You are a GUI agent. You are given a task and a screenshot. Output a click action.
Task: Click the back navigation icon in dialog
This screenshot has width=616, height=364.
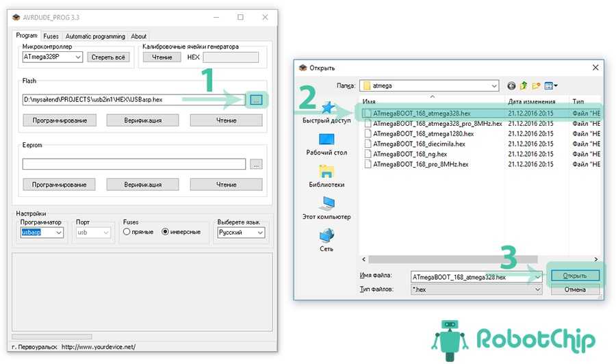tap(511, 86)
